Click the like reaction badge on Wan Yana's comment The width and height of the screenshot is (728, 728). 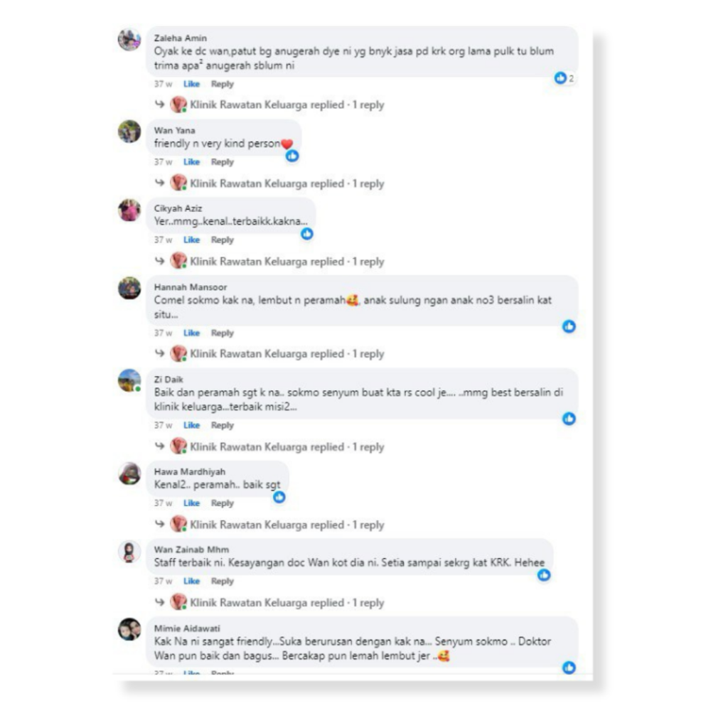(292, 156)
